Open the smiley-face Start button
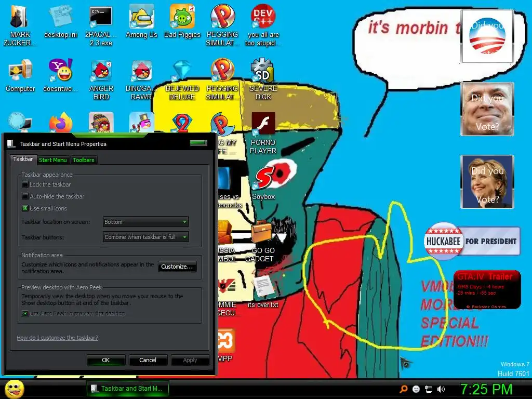The height and width of the screenshot is (399, 532). tap(14, 389)
